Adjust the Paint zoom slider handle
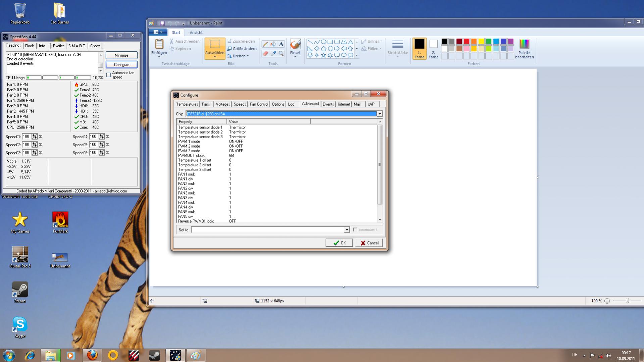 click(627, 301)
